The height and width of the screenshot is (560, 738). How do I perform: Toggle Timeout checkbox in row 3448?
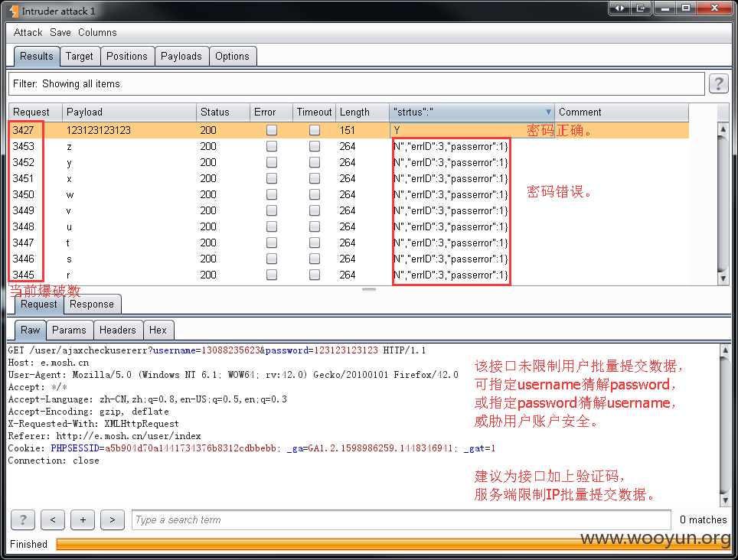click(315, 226)
